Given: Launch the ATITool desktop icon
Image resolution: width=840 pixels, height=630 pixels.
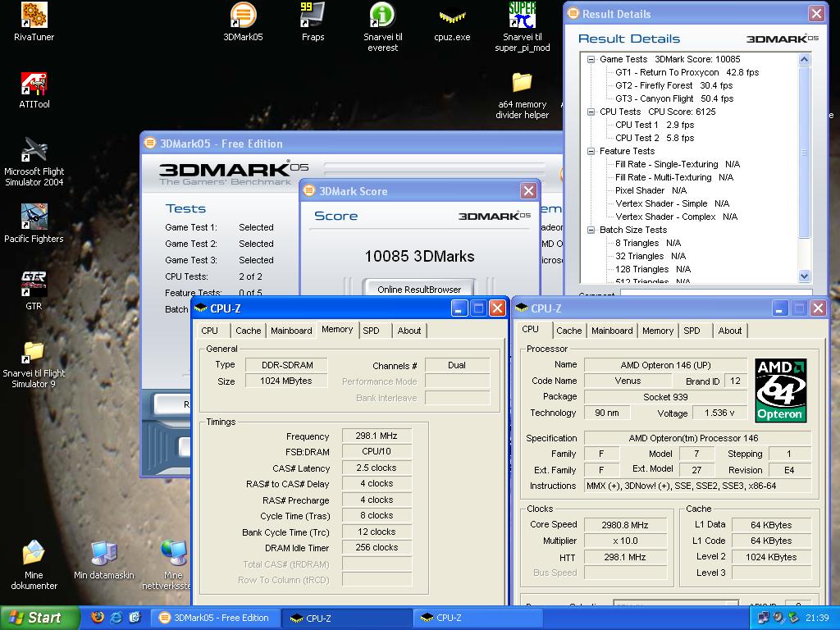Looking at the screenshot, I should pos(34,90).
